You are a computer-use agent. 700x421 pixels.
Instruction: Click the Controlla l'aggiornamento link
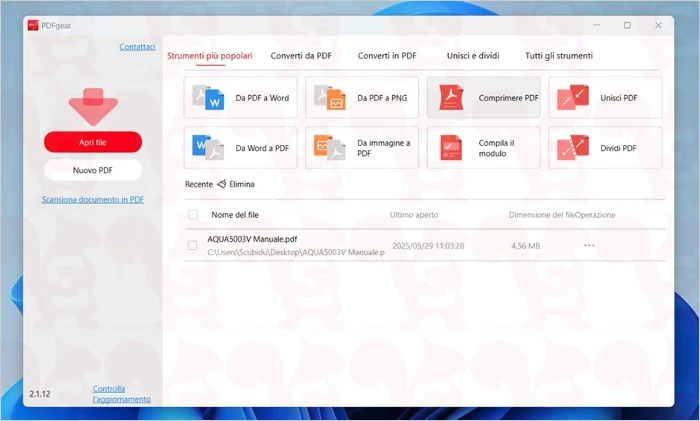tap(122, 394)
